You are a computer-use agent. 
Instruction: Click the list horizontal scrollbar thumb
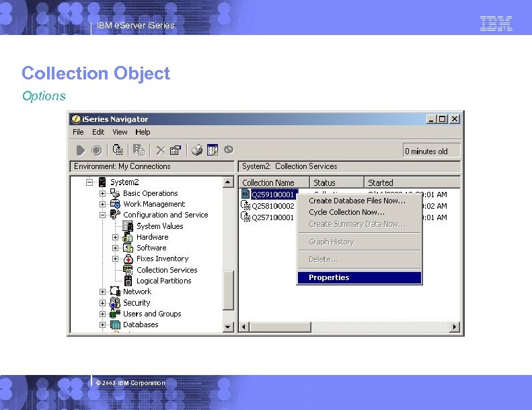coord(280,327)
